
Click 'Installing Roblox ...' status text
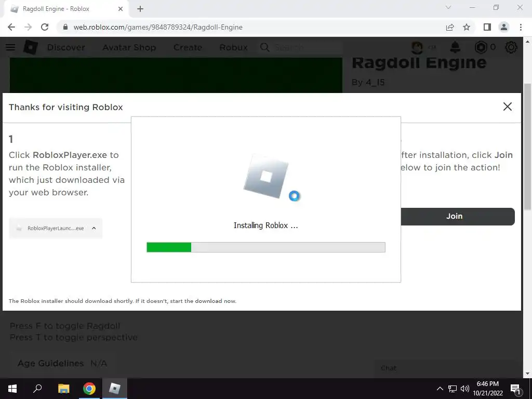pyautogui.click(x=266, y=225)
